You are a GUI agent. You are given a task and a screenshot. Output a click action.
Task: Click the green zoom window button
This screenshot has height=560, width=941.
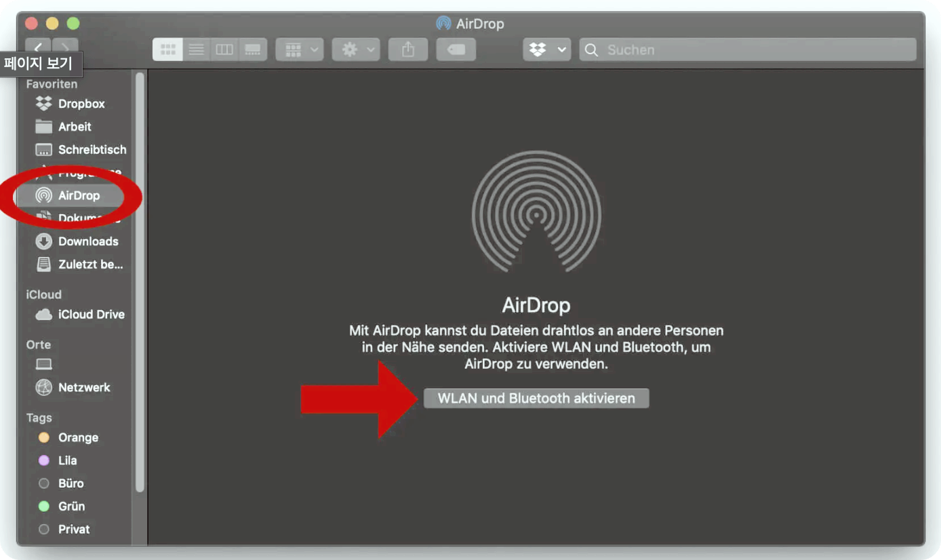point(73,24)
